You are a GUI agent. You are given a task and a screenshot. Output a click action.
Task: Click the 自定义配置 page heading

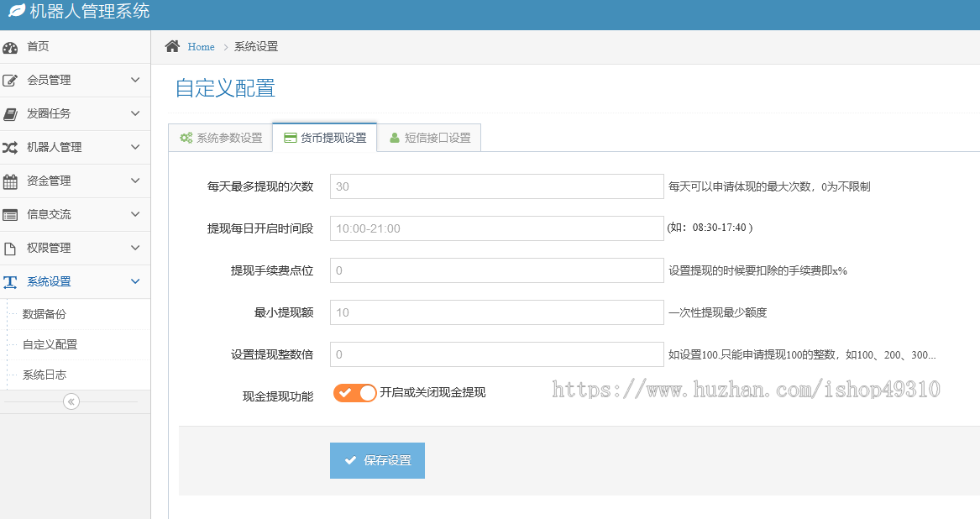[225, 88]
